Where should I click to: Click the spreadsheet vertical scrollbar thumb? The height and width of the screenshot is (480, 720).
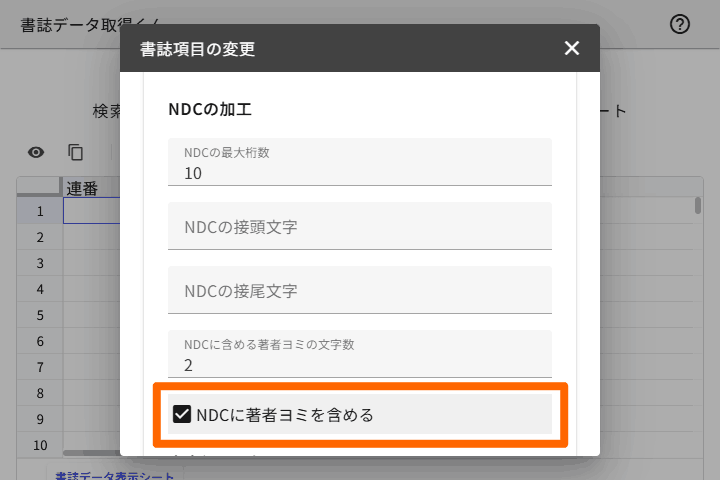pyautogui.click(x=698, y=205)
